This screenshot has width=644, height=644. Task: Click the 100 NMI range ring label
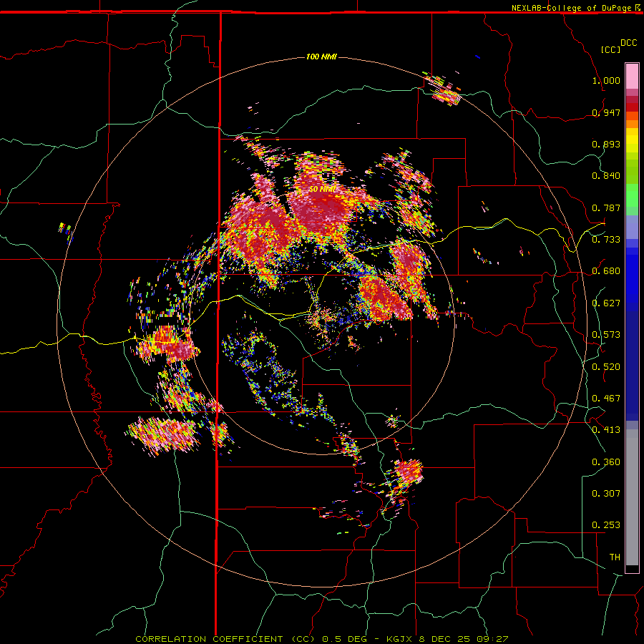click(321, 57)
